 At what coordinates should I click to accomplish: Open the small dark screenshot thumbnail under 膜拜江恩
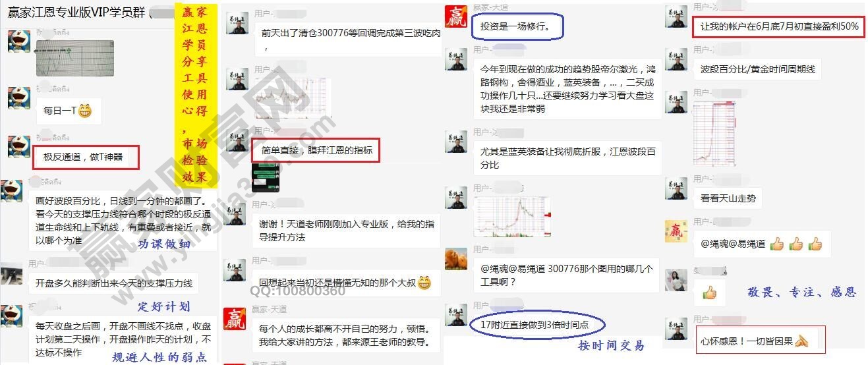coord(267,177)
